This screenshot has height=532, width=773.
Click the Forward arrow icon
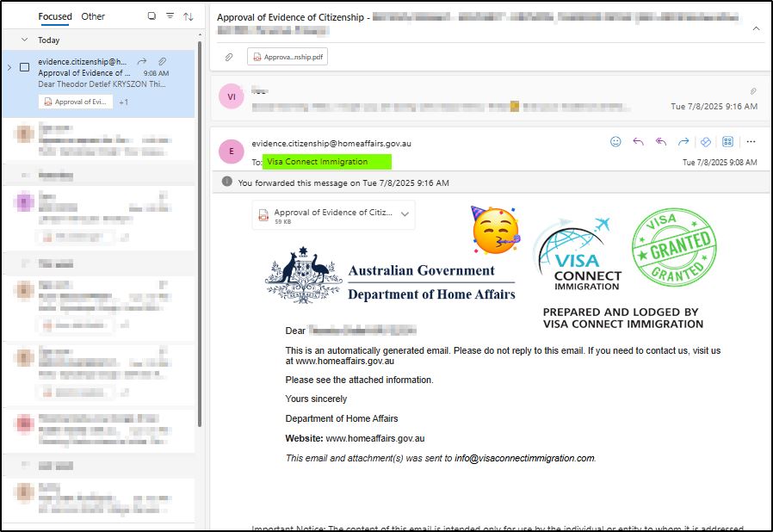click(683, 142)
